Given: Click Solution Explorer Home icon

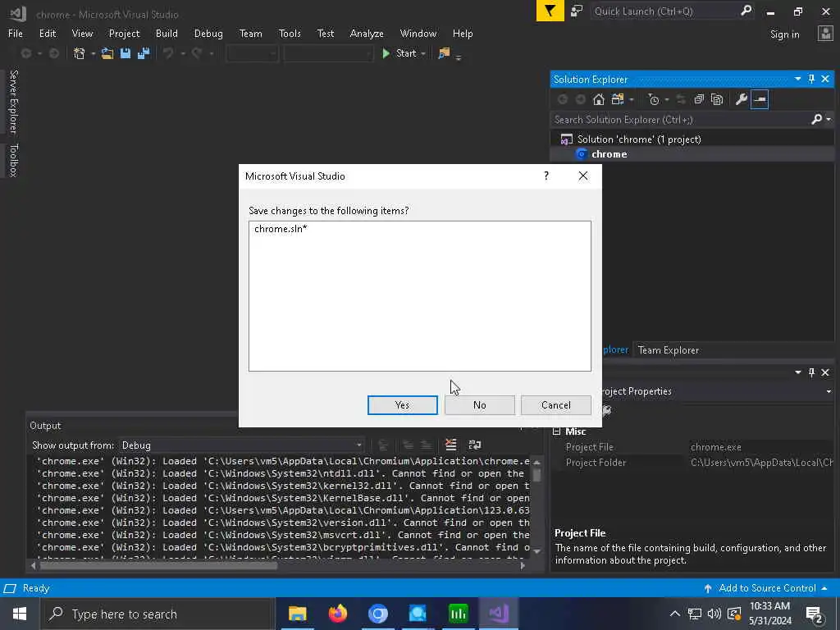Looking at the screenshot, I should (x=598, y=99).
